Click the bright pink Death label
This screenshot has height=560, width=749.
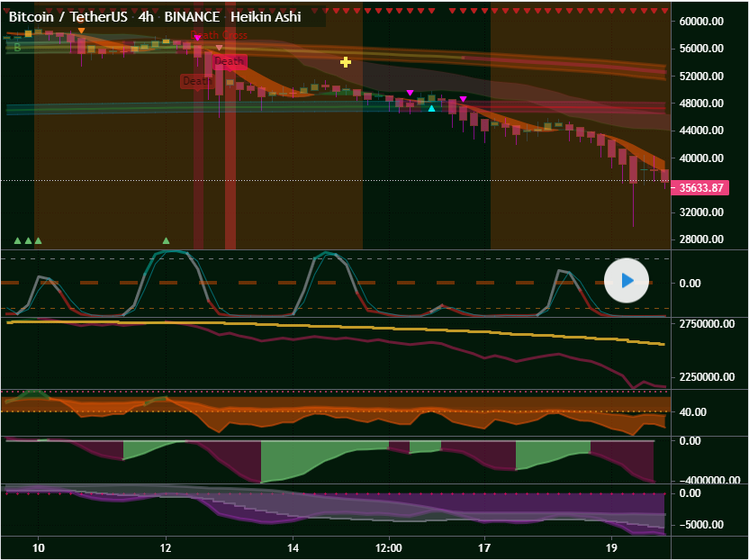click(x=230, y=61)
